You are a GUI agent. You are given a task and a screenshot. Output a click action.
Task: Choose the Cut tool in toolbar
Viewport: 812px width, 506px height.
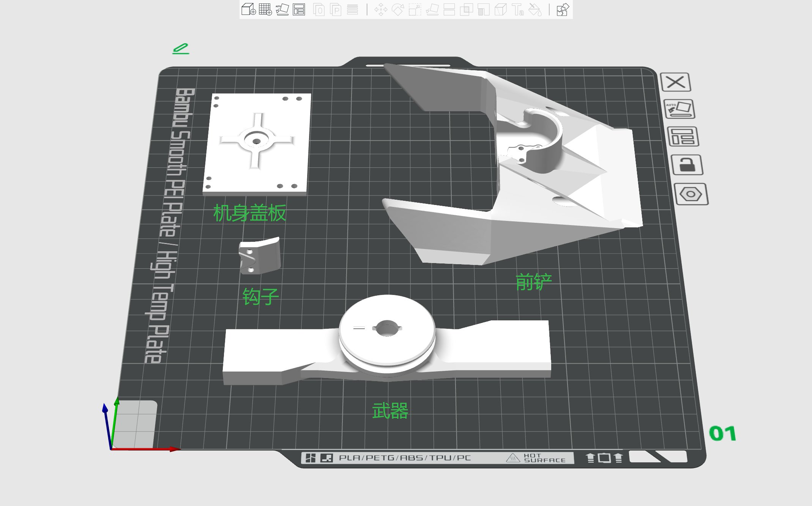[449, 9]
